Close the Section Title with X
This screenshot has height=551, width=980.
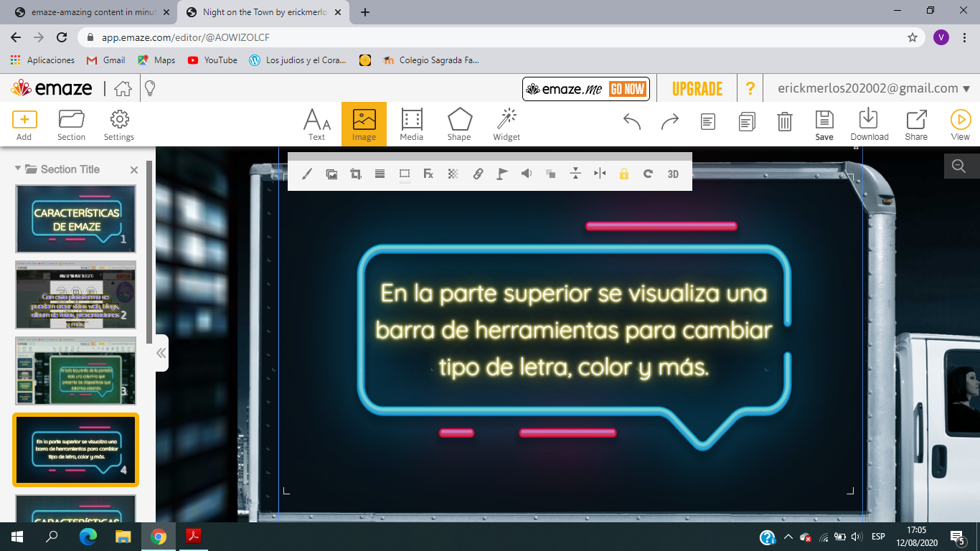coord(134,170)
